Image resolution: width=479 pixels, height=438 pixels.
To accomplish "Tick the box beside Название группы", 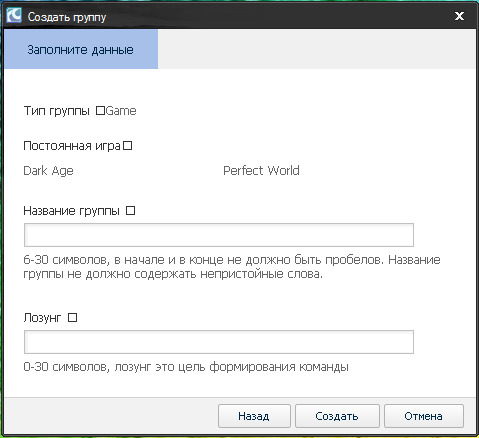I will point(131,211).
